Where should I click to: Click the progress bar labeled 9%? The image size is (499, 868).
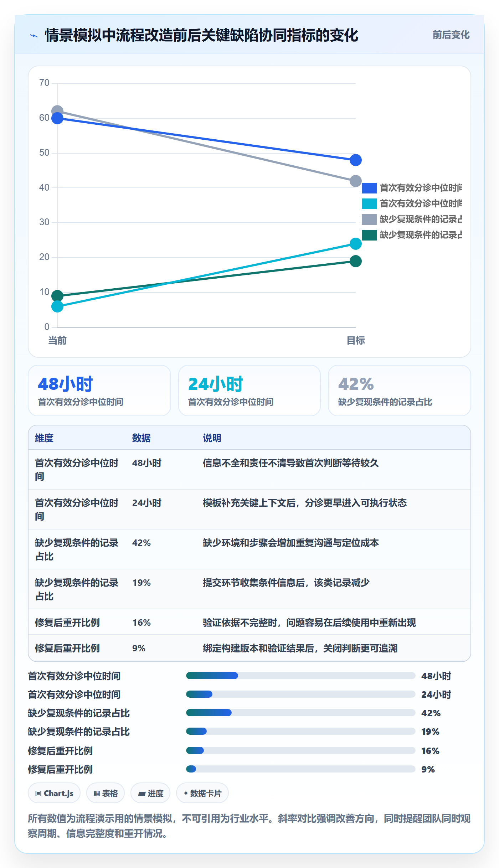click(x=300, y=769)
